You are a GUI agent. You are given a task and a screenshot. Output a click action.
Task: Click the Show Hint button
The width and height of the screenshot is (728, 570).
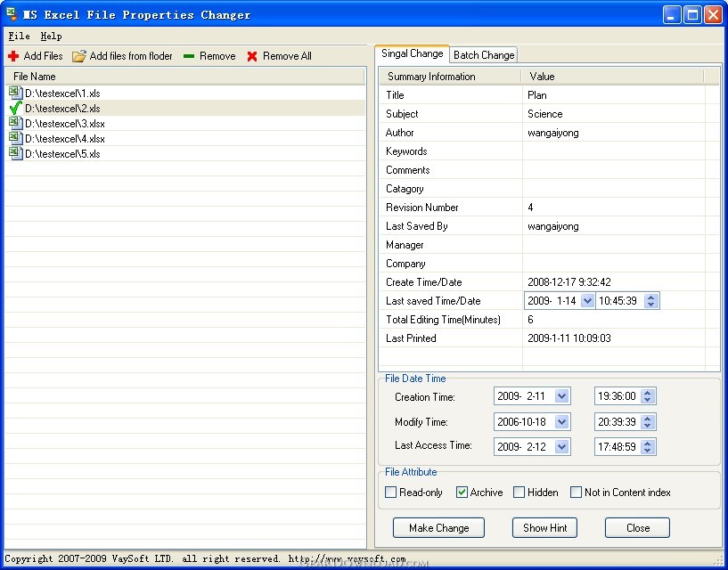(x=544, y=528)
